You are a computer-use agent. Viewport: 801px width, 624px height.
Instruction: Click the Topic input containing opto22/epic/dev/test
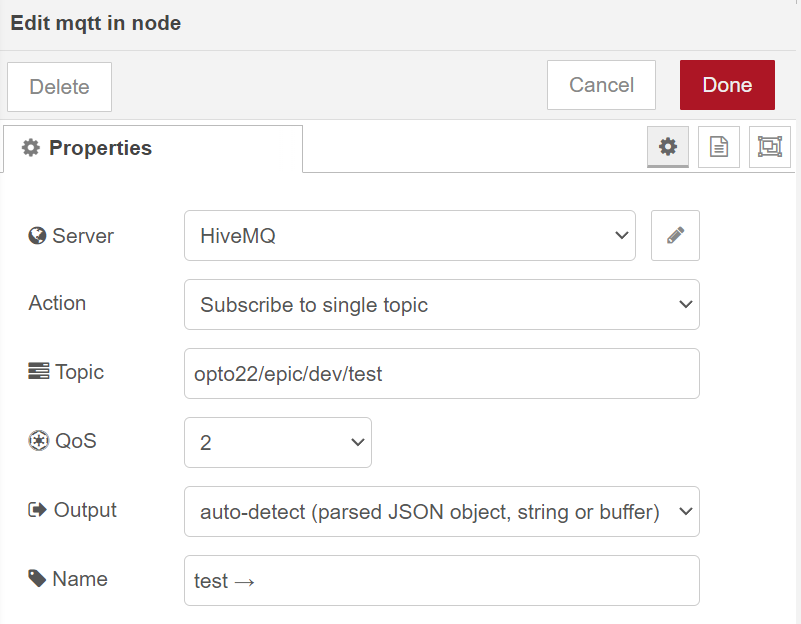(x=442, y=372)
